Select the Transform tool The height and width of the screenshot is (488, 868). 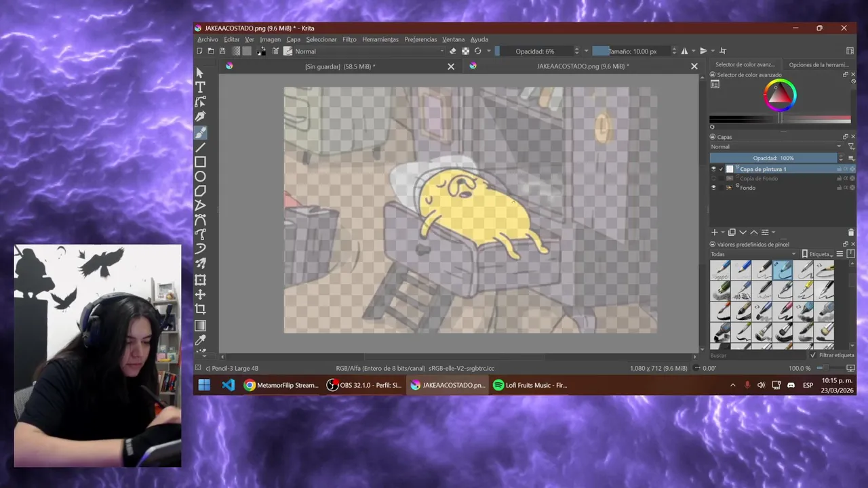coord(200,279)
